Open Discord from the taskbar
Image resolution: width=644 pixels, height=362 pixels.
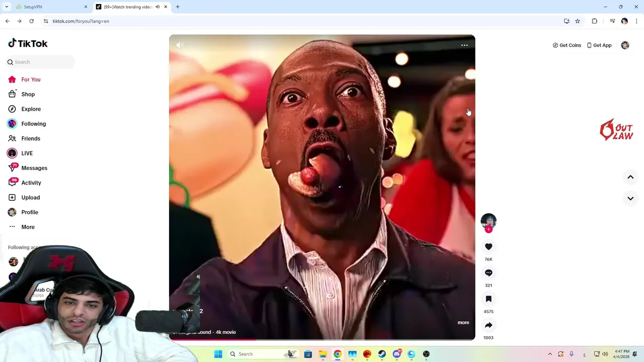point(397,354)
